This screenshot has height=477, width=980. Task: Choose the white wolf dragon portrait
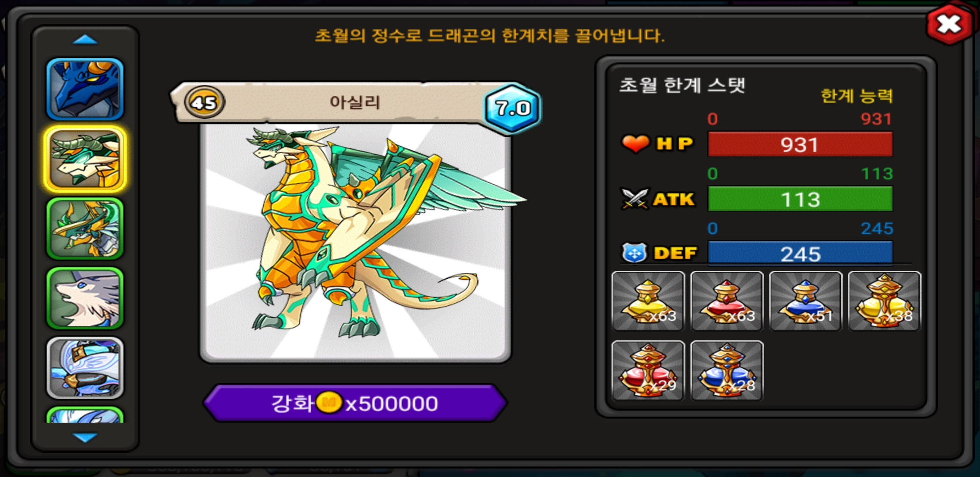point(85,298)
